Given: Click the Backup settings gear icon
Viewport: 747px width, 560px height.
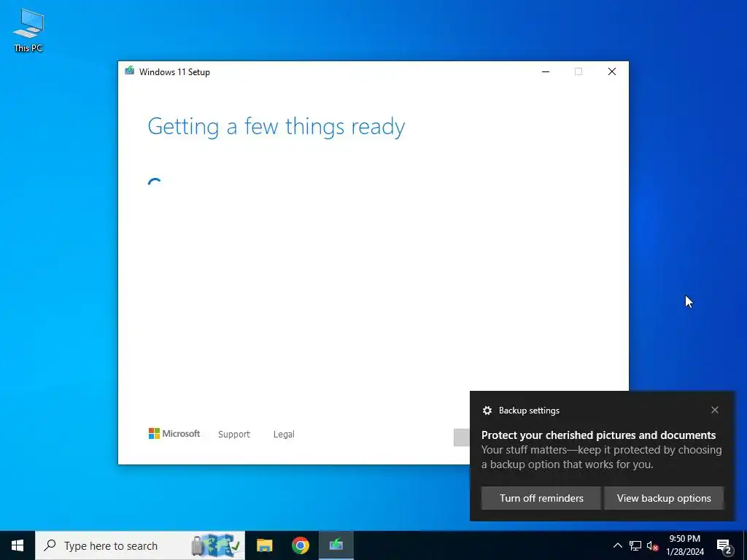Looking at the screenshot, I should pos(487,411).
